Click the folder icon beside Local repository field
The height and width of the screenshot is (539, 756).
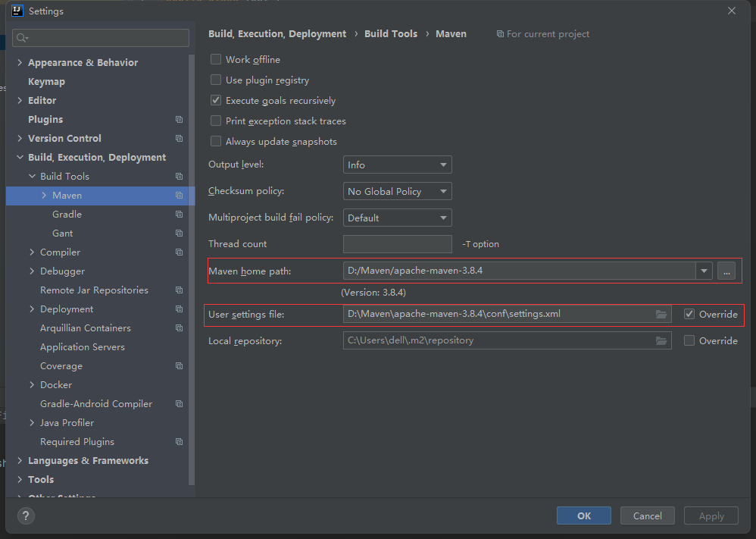click(x=661, y=340)
